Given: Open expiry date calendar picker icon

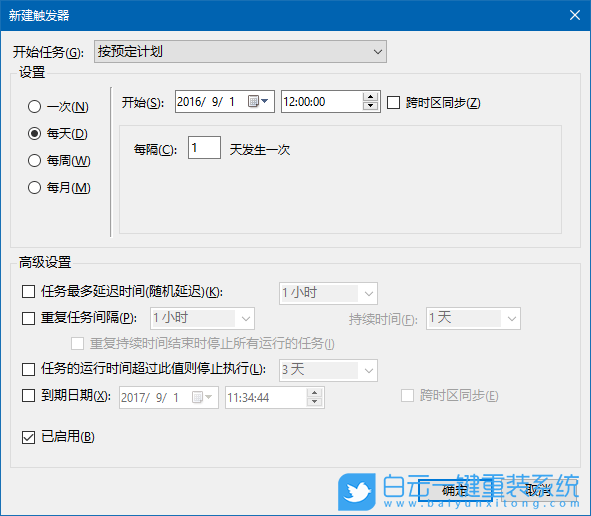Looking at the screenshot, I should click(x=202, y=397).
